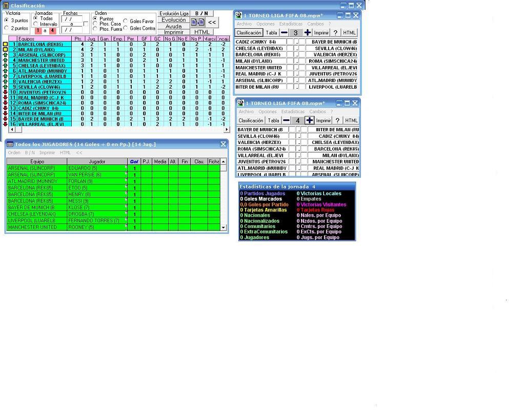Click the Pts. column header in Clasificación
Viewport: 525px width, 420px height.
(78, 39)
